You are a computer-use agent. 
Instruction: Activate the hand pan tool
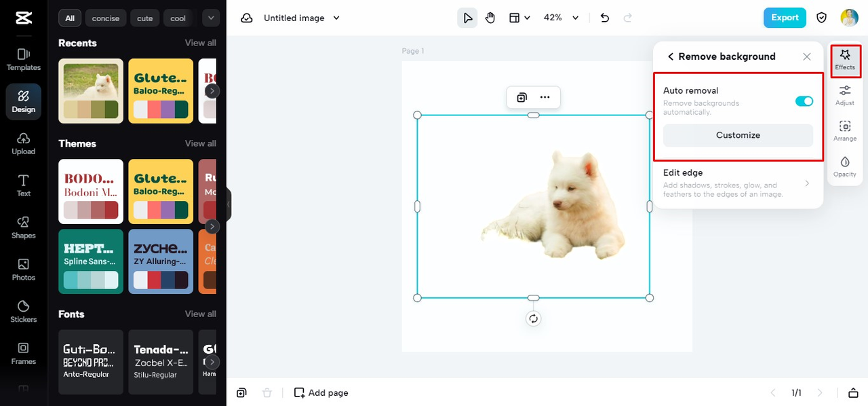point(490,18)
